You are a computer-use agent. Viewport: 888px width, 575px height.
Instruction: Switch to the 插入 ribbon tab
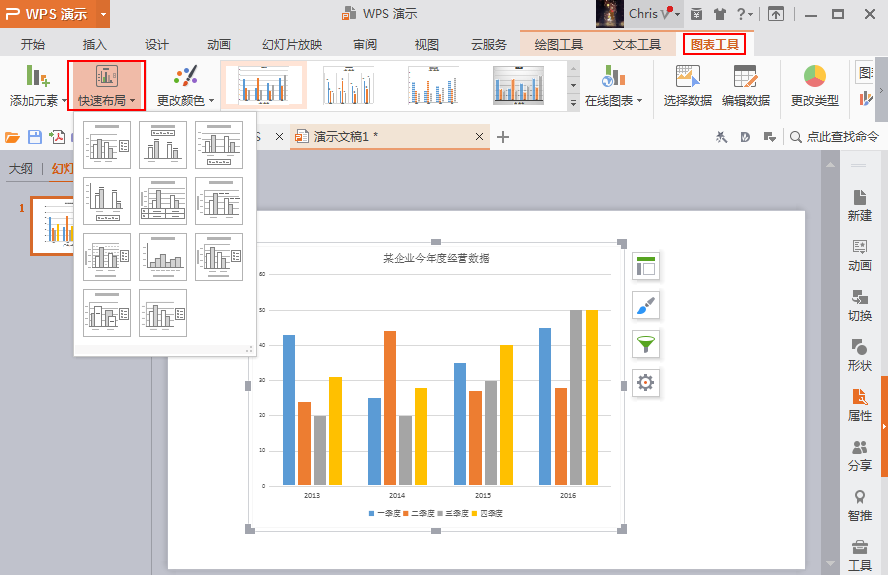click(94, 44)
